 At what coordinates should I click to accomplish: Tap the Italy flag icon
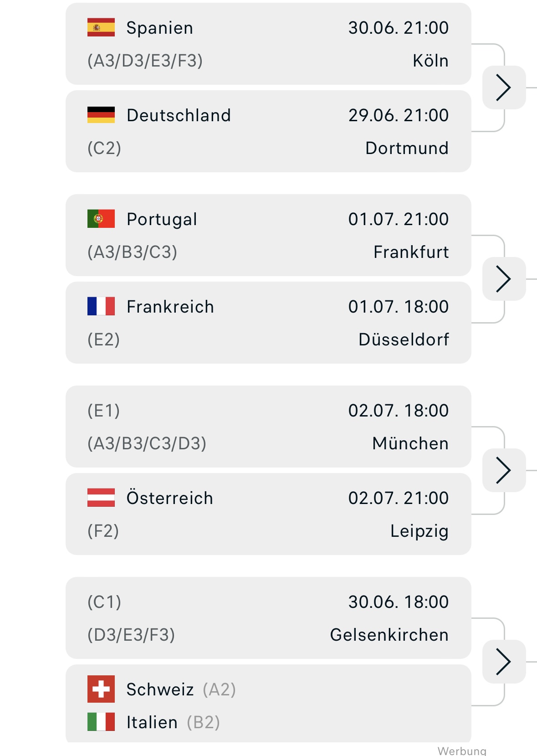[101, 722]
